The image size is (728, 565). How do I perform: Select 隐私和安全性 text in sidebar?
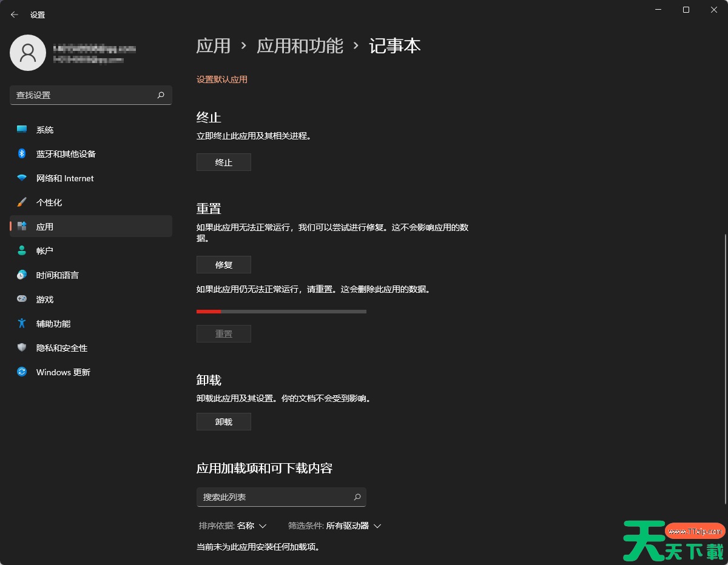(x=62, y=348)
